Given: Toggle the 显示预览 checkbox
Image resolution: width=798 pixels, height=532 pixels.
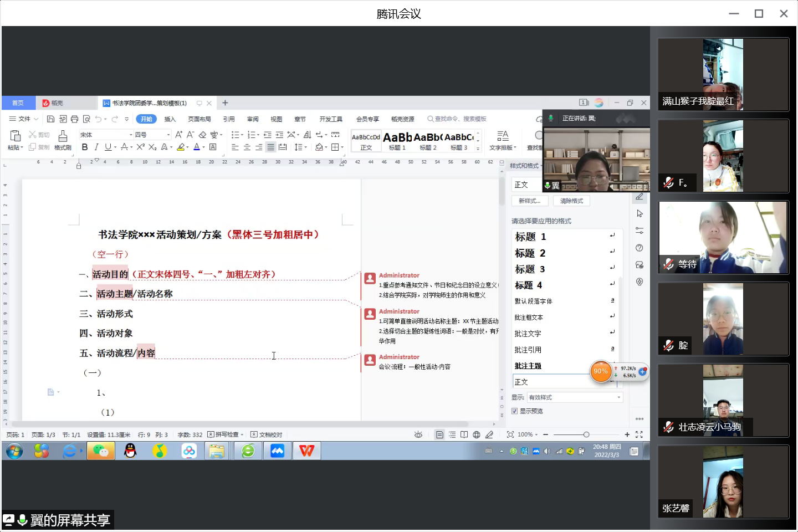Looking at the screenshot, I should (x=514, y=411).
